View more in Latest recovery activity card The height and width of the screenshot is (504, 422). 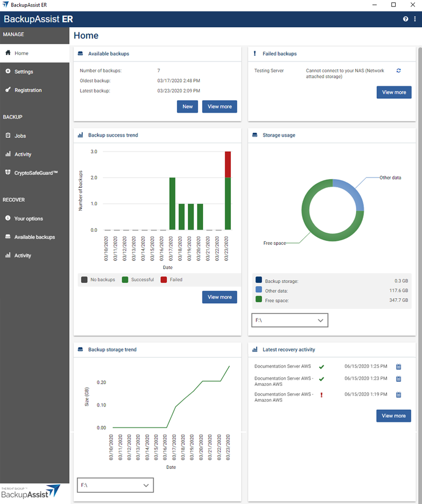point(394,415)
